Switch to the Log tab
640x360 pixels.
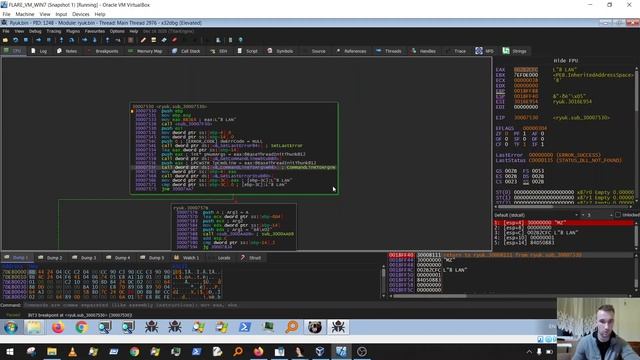tap(39, 51)
